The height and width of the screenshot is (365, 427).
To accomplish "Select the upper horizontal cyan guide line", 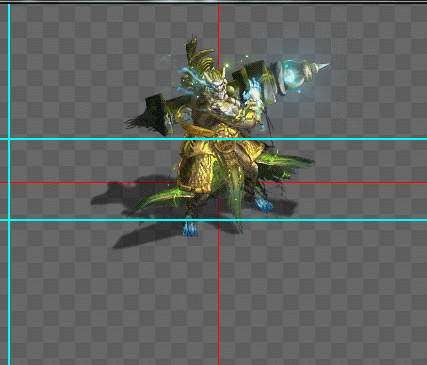I will pyautogui.click(x=213, y=139).
